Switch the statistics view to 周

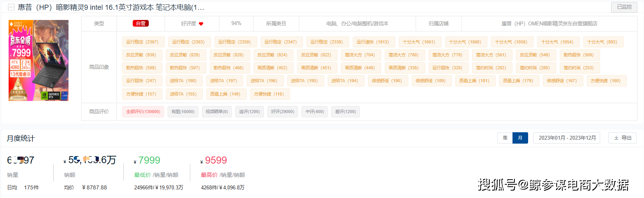505,138
